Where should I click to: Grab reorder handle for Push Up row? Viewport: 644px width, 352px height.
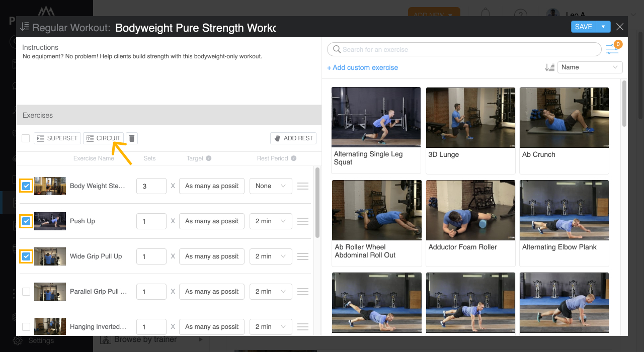click(x=303, y=221)
